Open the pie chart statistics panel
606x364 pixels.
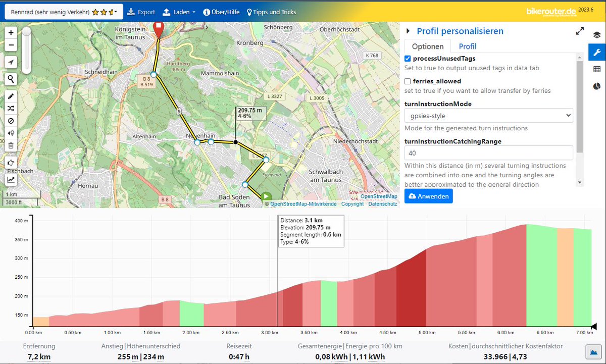click(597, 86)
